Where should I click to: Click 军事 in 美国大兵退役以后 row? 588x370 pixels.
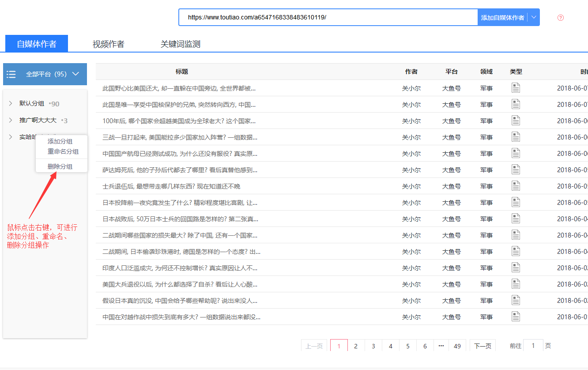coord(486,284)
